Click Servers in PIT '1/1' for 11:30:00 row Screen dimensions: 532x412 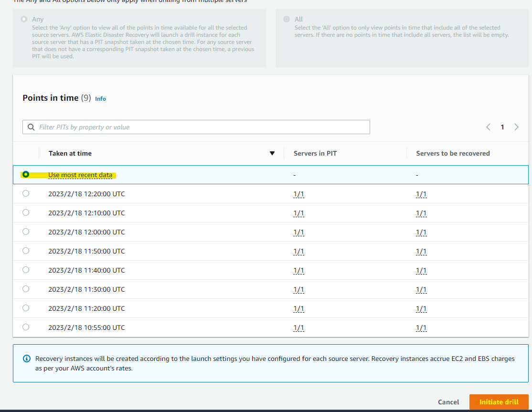(x=298, y=289)
